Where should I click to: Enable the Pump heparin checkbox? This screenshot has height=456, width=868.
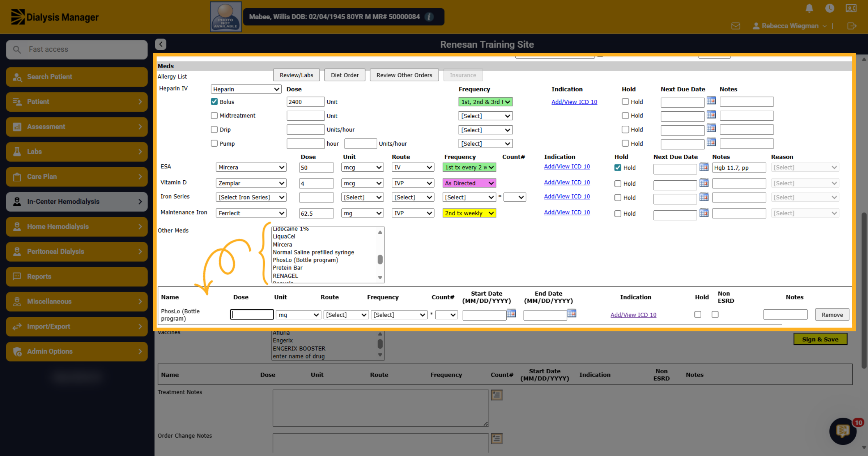214,143
